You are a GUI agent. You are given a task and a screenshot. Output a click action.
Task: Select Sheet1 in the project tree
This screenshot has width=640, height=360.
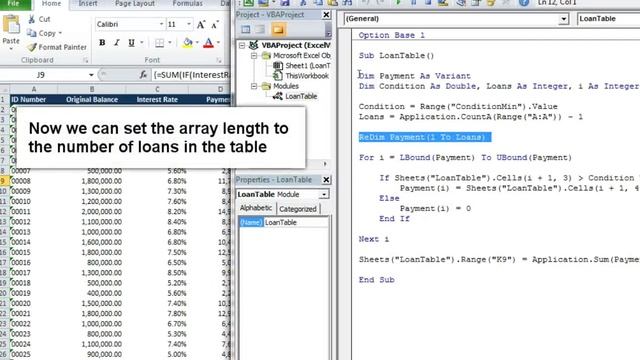tap(307, 66)
